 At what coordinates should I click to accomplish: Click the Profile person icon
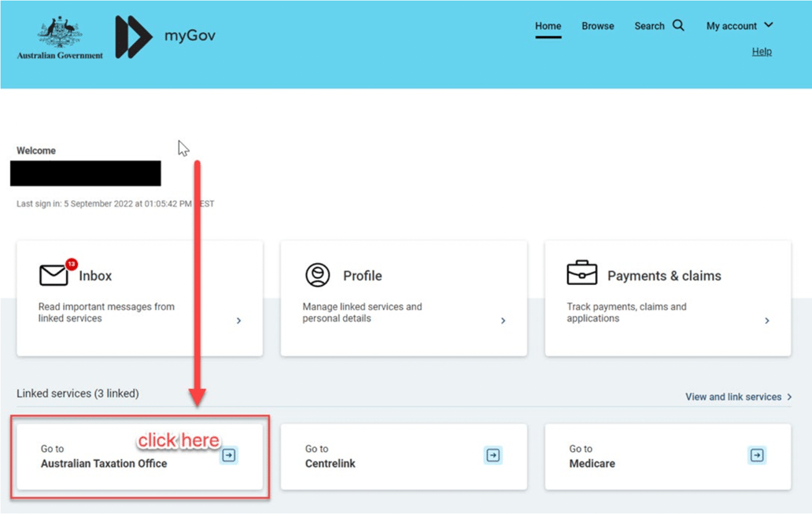click(x=317, y=275)
